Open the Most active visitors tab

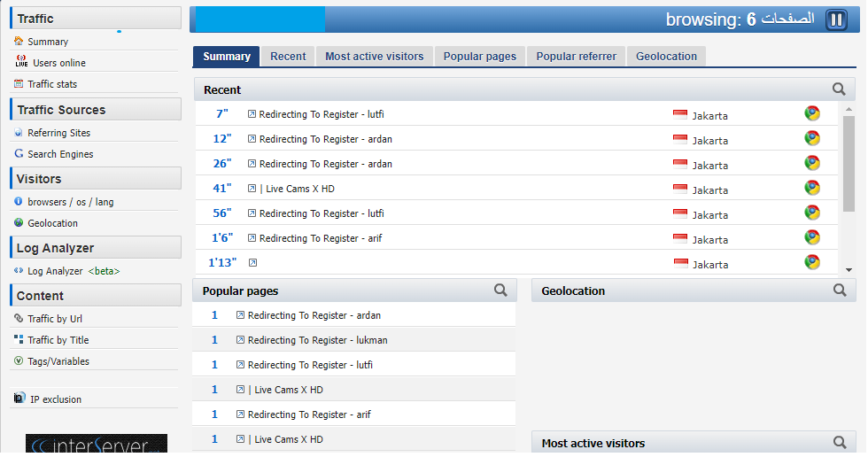point(374,57)
